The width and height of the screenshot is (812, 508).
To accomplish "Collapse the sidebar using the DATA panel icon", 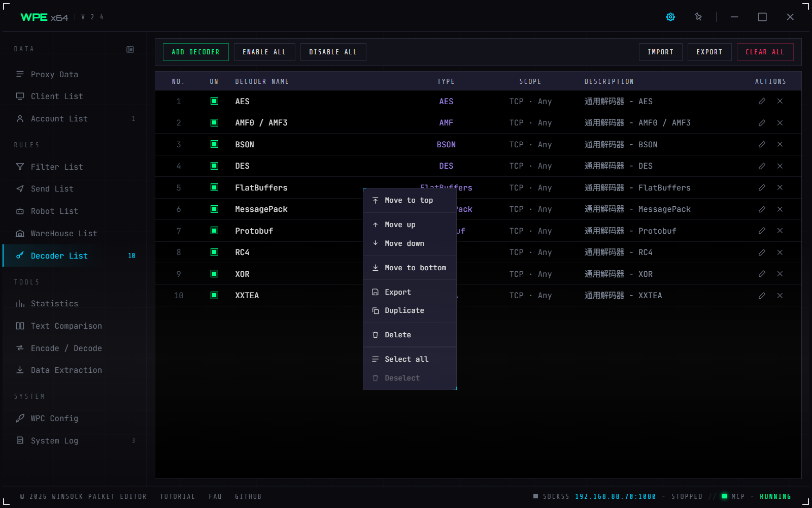I will (x=130, y=49).
